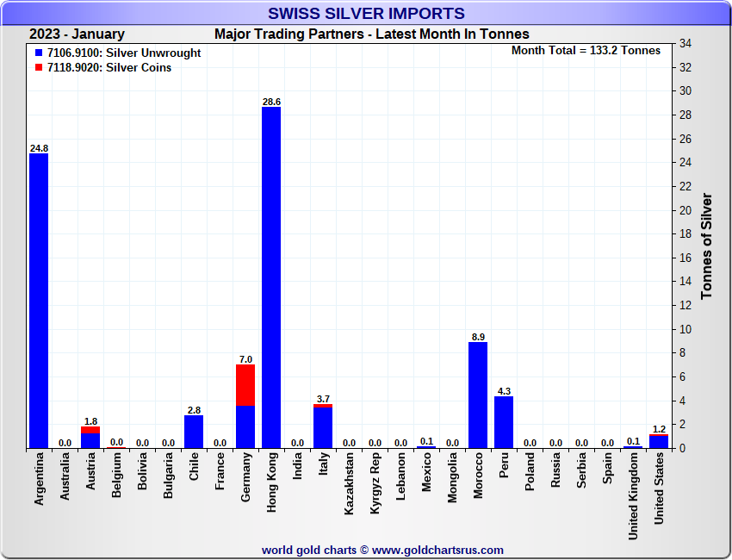Screen dimensions: 732x560
Task: Open the www.goldchartsrus.com footer link
Action: 438,550
